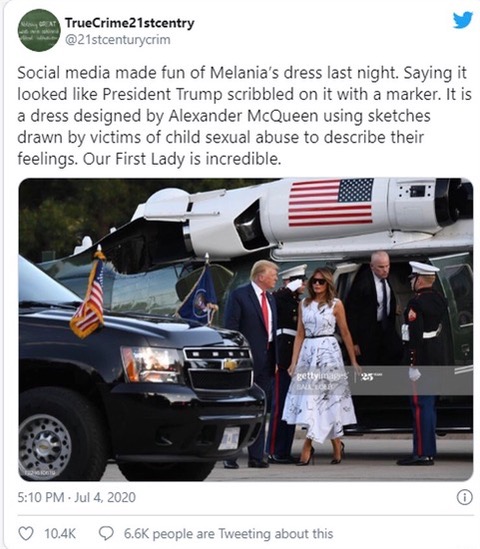Click the 5:10 PM timestamp

coord(41,497)
